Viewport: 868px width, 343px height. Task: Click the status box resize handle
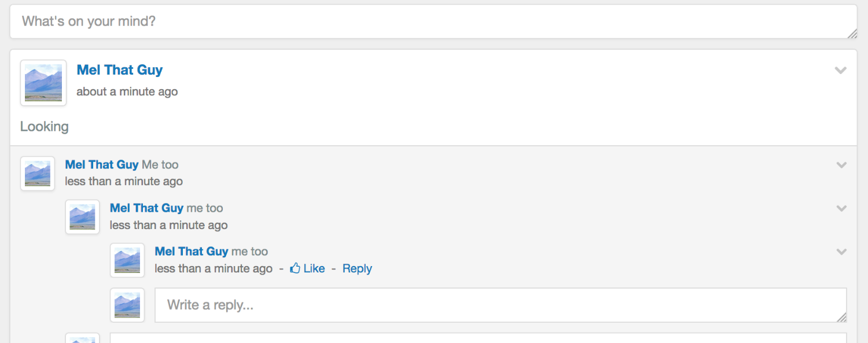pos(852,34)
